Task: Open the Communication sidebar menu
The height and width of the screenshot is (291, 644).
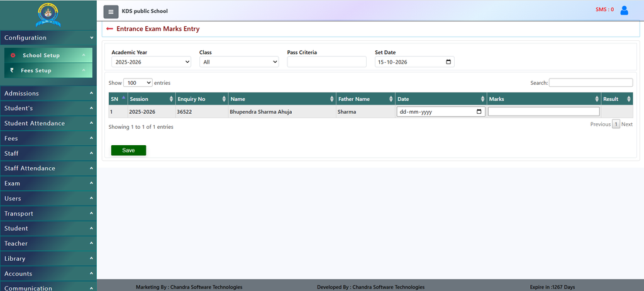Action: [x=48, y=287]
